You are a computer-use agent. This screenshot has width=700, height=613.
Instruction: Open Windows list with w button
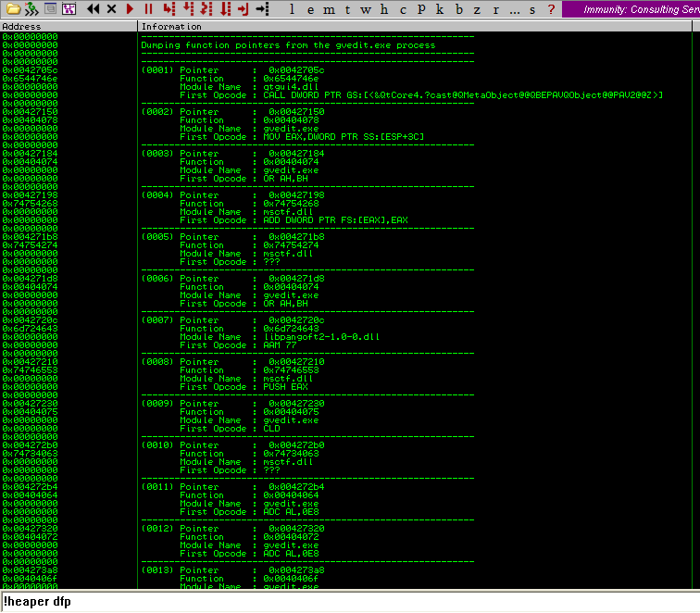point(366,10)
